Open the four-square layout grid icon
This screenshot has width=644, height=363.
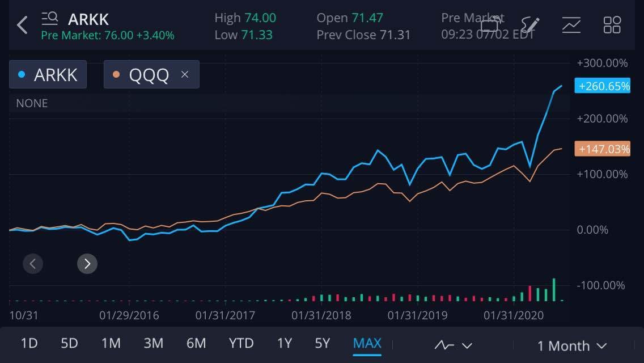(x=612, y=25)
